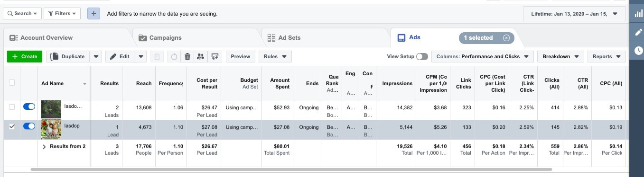
Task: Expand the 'Results from 2' row chevron
Action: click(x=45, y=147)
